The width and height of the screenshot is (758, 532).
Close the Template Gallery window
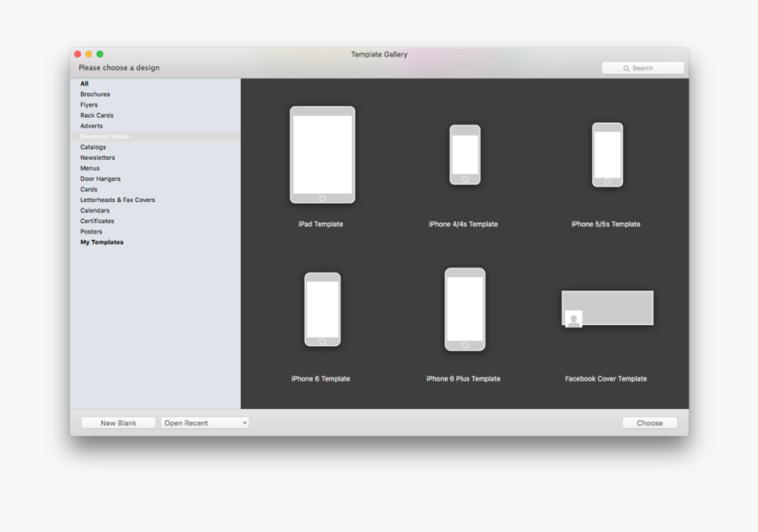pos(77,54)
